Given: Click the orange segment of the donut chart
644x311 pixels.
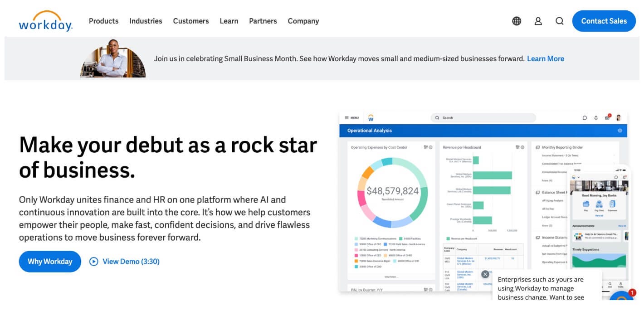Looking at the screenshot, I should coord(367,173).
